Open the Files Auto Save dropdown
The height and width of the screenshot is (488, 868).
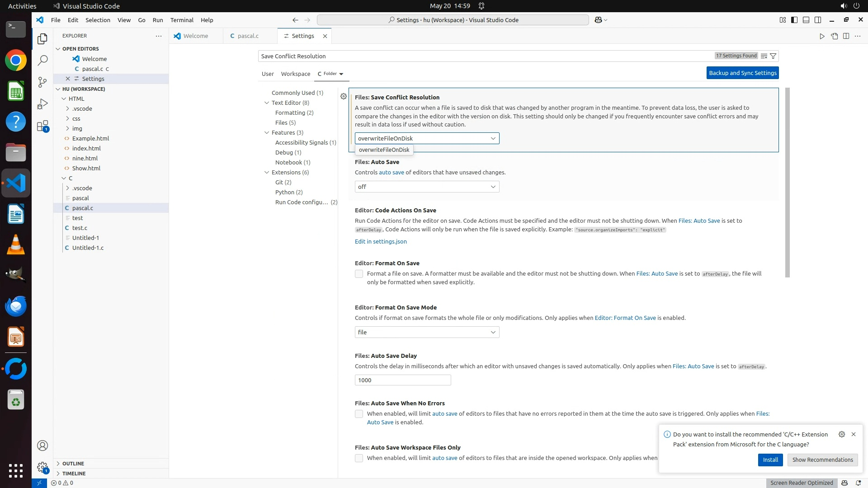427,187
